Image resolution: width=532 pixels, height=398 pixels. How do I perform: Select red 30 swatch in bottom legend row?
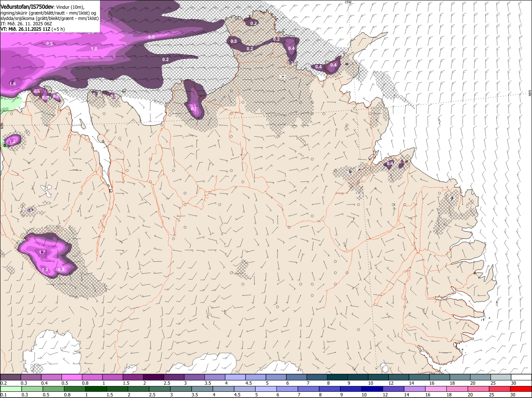pyautogui.click(x=521, y=389)
